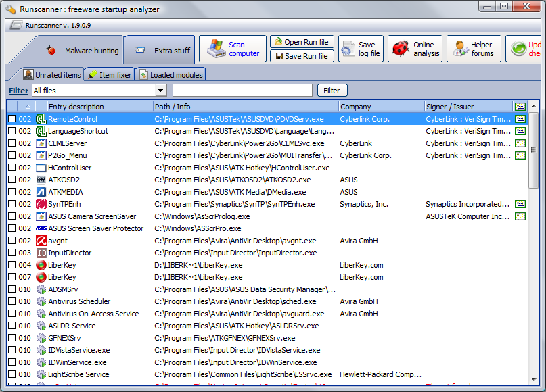Image resolution: width=546 pixels, height=392 pixels.
Task: Click the P2Go_Menu entry icon
Action: [x=41, y=155]
